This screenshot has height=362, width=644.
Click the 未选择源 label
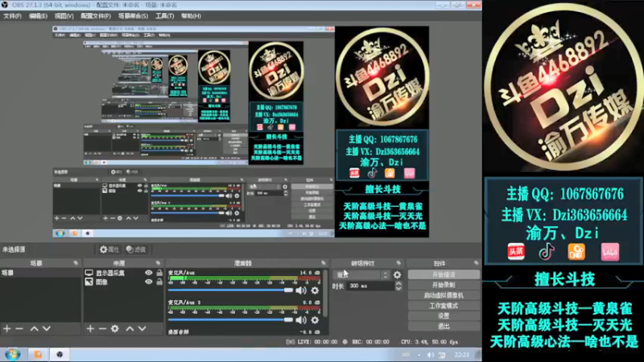click(14, 249)
